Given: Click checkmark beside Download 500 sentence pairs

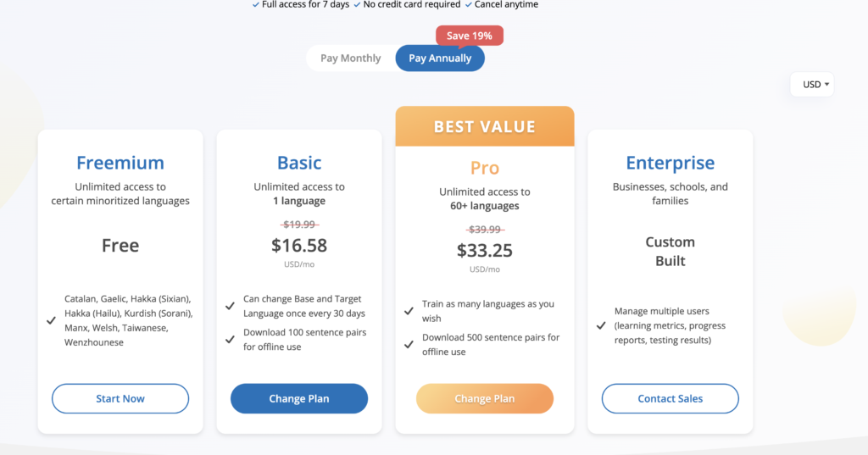Looking at the screenshot, I should coord(409,344).
